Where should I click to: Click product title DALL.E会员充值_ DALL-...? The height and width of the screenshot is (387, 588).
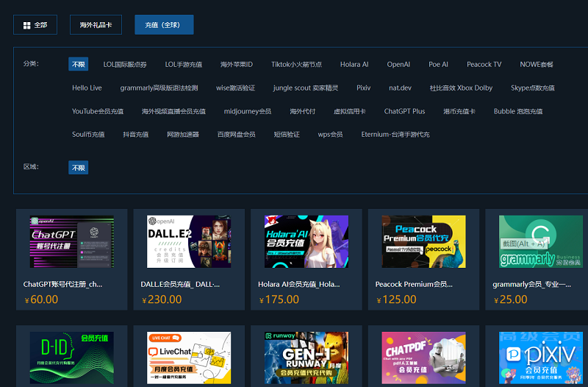(180, 284)
